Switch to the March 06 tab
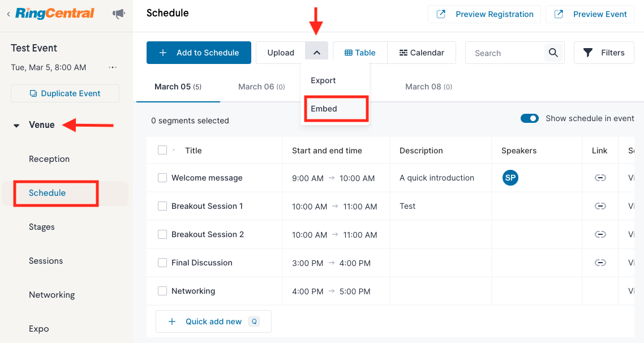This screenshot has width=644, height=343. pos(261,87)
